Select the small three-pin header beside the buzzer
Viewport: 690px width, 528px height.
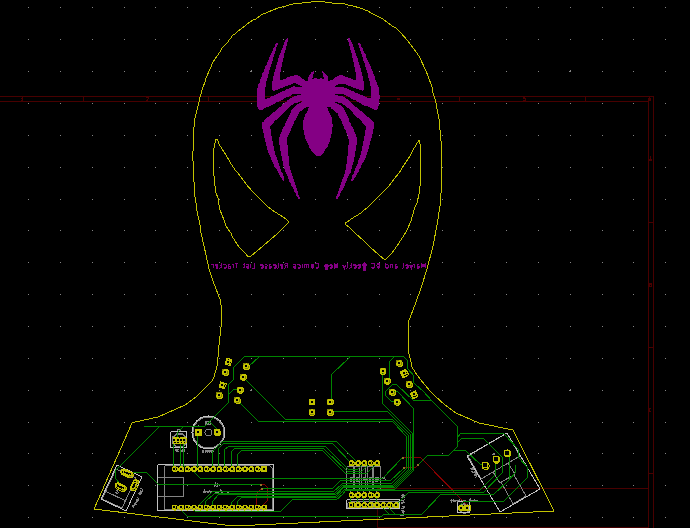[x=178, y=440]
